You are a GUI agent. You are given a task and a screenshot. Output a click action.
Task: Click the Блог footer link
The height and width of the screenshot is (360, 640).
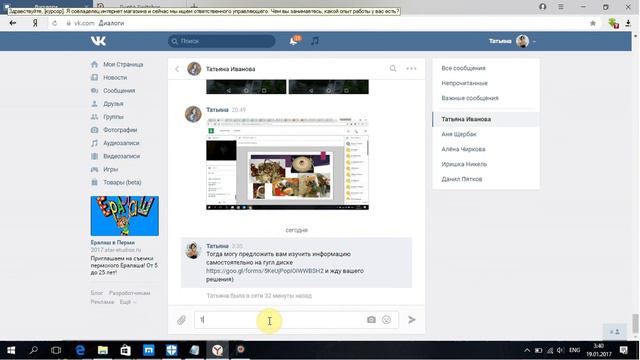point(97,293)
